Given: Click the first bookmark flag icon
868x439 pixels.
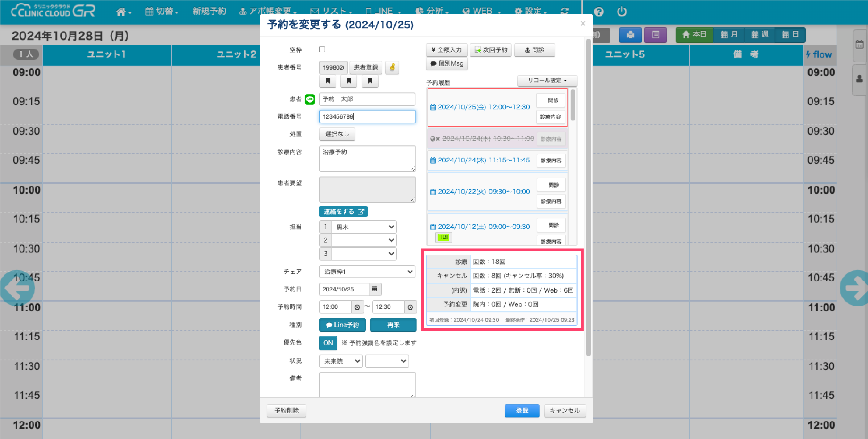Looking at the screenshot, I should click(328, 81).
